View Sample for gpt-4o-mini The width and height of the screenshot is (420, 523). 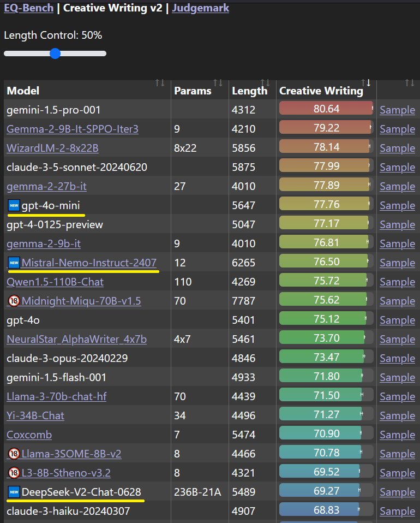397,205
